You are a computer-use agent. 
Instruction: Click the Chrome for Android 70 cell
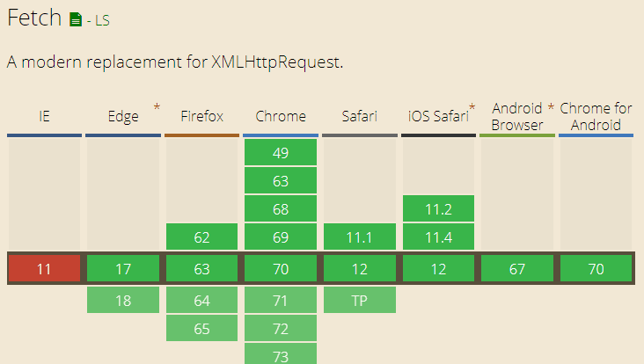596,269
